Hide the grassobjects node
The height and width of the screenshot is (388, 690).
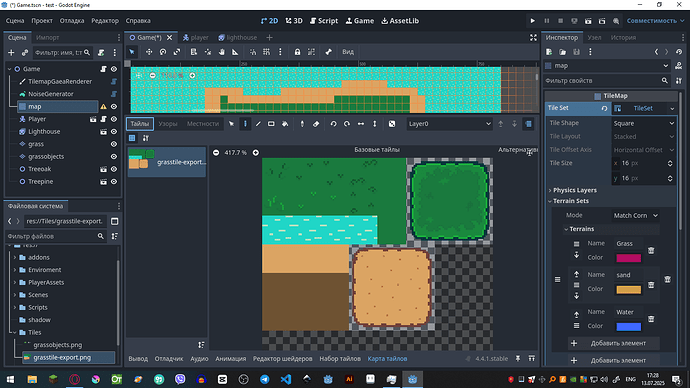114,157
